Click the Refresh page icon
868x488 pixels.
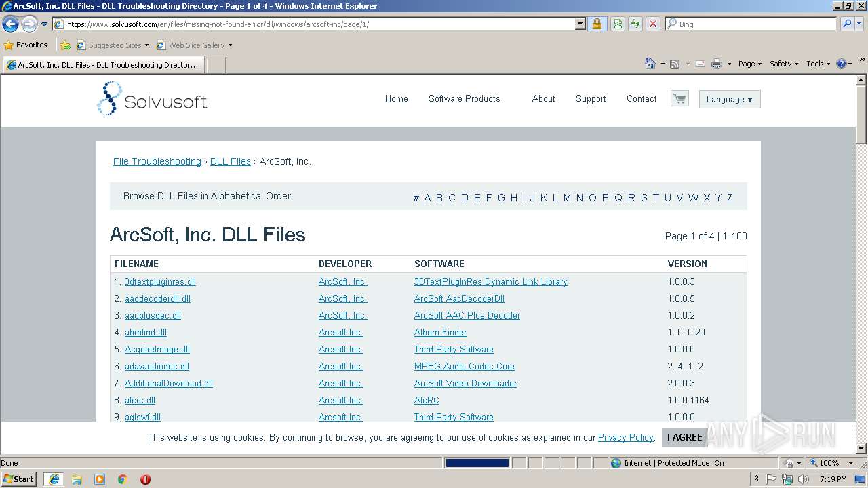pyautogui.click(x=635, y=24)
